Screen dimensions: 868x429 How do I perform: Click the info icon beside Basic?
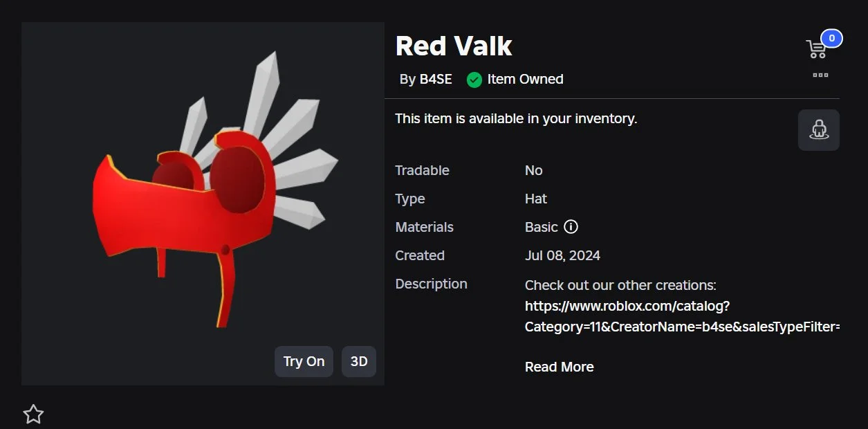571,227
